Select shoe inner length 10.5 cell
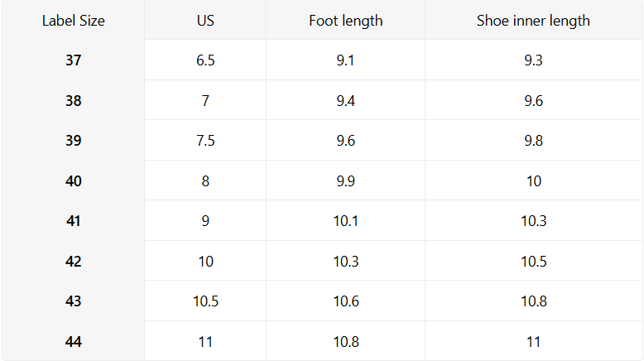The height and width of the screenshot is (361, 644). [x=533, y=262]
